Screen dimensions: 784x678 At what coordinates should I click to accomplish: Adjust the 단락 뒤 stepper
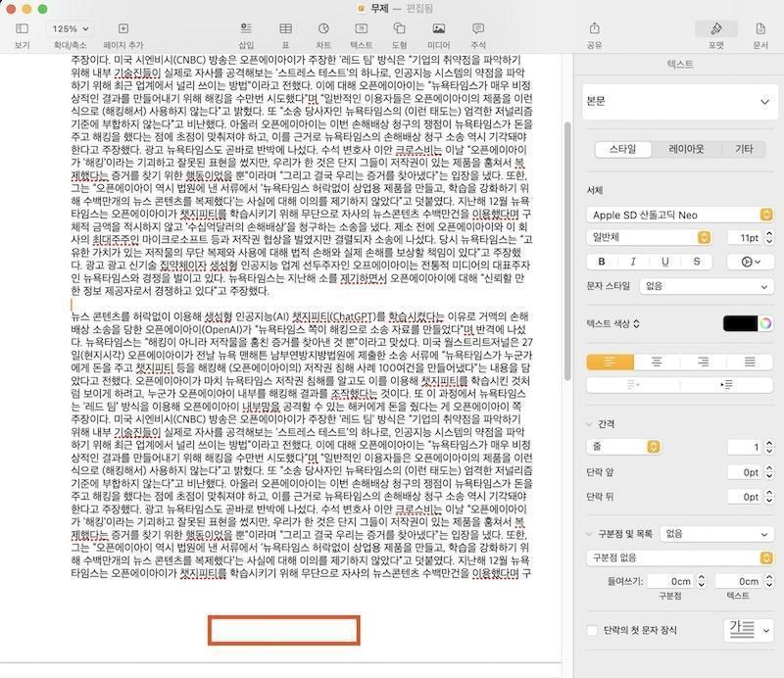click(x=769, y=497)
